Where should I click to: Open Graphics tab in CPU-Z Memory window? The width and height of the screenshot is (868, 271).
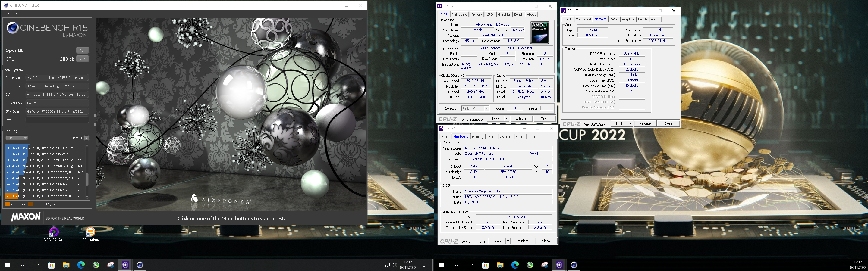point(628,19)
